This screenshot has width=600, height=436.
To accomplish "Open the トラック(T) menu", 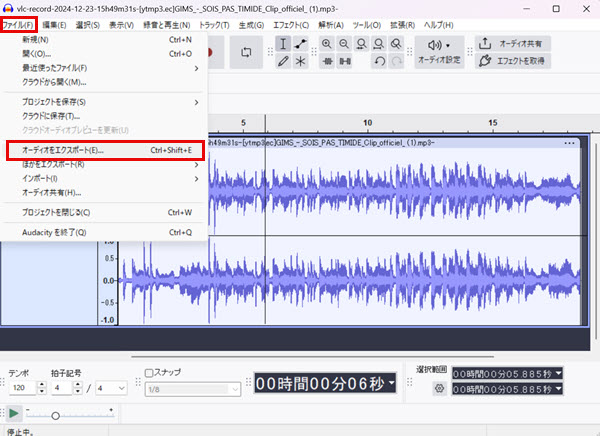I will click(x=214, y=25).
